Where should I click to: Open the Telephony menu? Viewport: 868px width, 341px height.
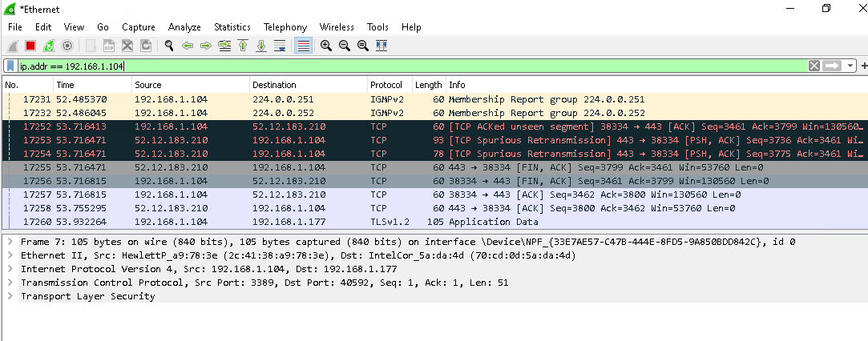285,27
